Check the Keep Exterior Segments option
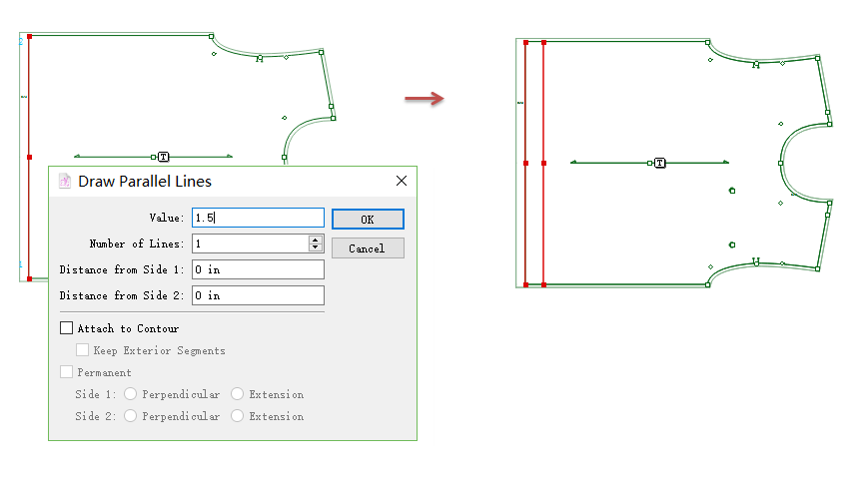 pos(83,350)
